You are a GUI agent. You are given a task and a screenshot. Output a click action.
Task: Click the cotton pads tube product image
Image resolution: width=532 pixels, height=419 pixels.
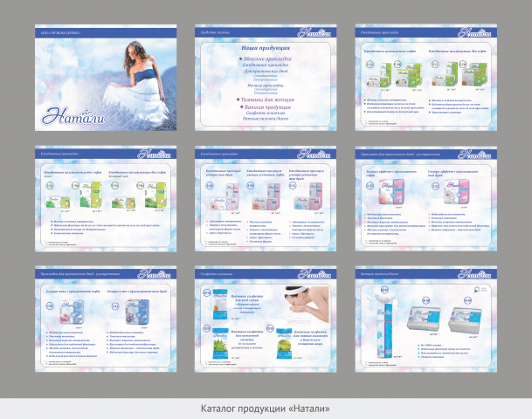point(385,326)
